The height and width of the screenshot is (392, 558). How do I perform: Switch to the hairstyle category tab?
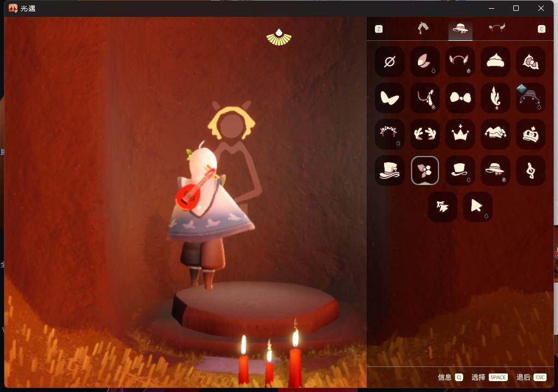423,28
